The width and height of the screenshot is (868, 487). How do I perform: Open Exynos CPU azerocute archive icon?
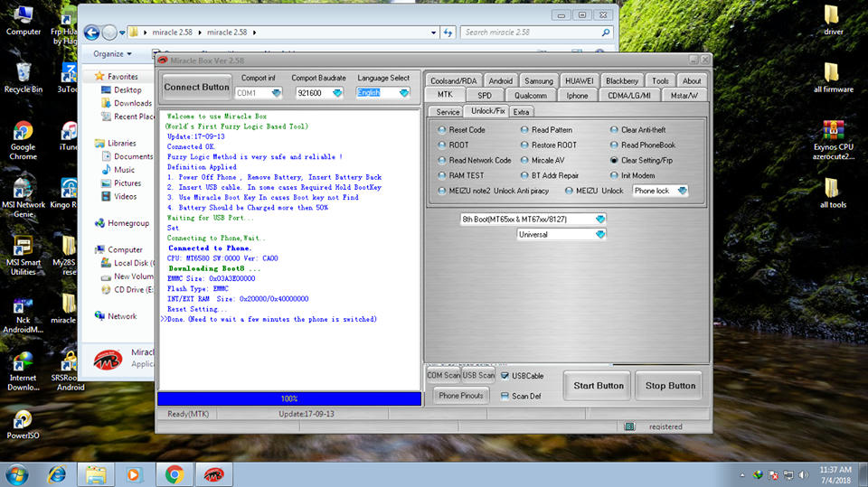click(833, 141)
